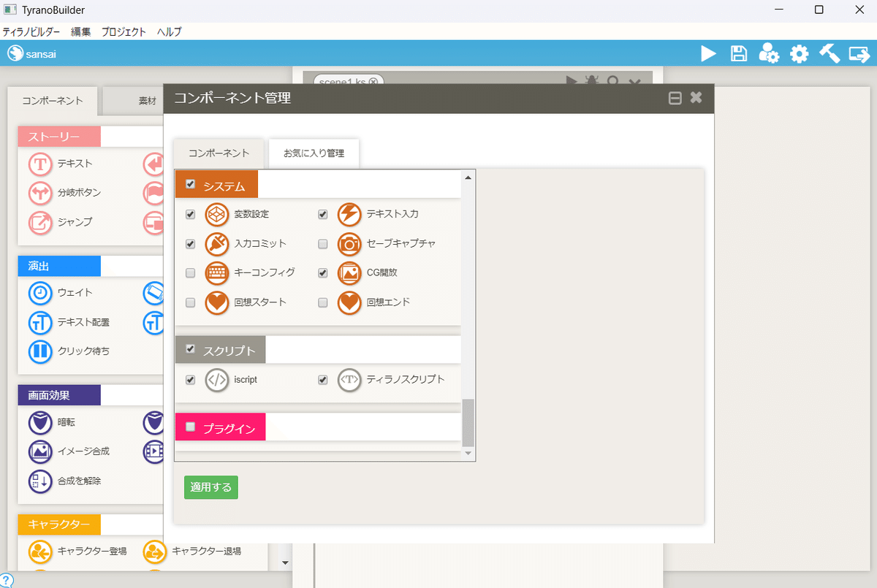Click the ティラノスクリプト icon
Image resolution: width=877 pixels, height=588 pixels.
coord(349,380)
